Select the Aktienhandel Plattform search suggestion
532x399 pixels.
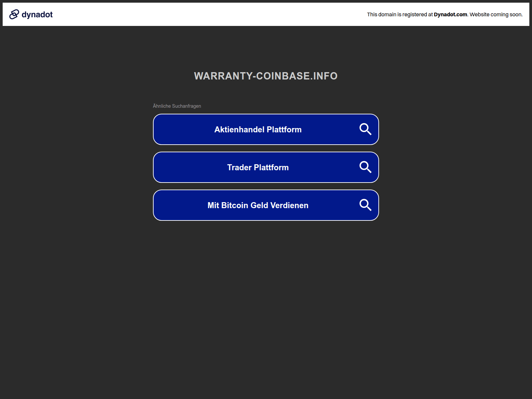pos(266,129)
